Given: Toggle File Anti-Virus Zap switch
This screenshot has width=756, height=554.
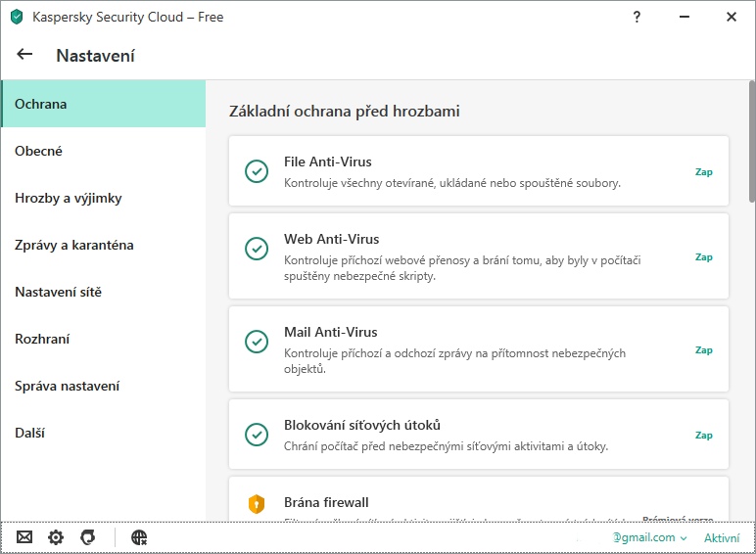Looking at the screenshot, I should coord(703,171).
